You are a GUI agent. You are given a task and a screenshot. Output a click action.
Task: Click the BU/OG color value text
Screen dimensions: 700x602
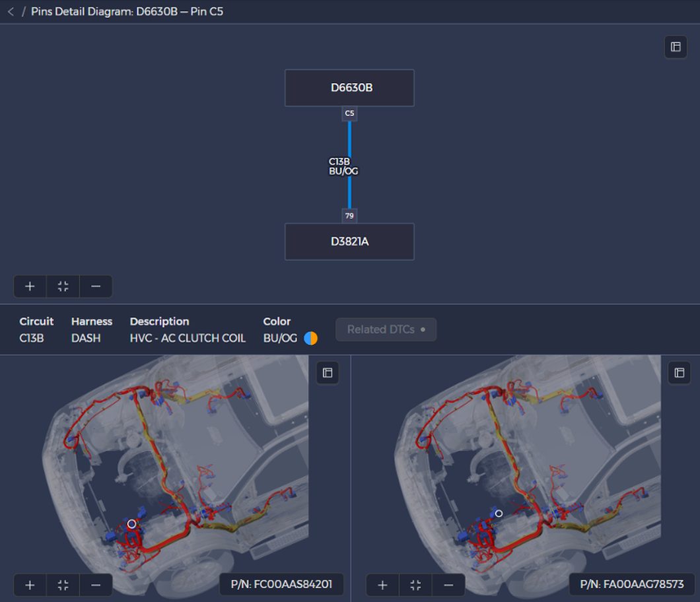point(281,338)
